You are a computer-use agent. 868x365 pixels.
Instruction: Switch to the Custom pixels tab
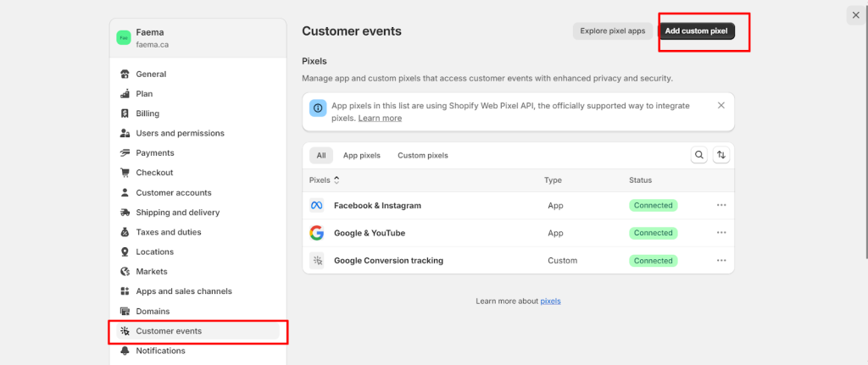[x=422, y=156]
